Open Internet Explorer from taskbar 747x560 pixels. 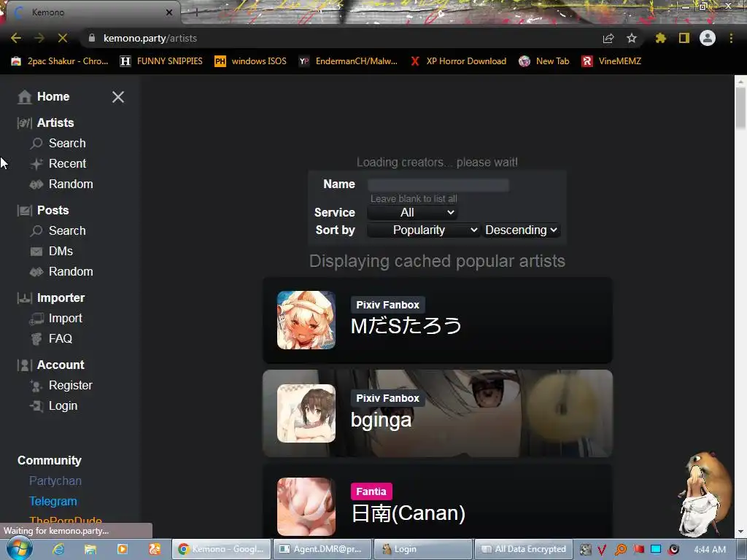(x=58, y=549)
